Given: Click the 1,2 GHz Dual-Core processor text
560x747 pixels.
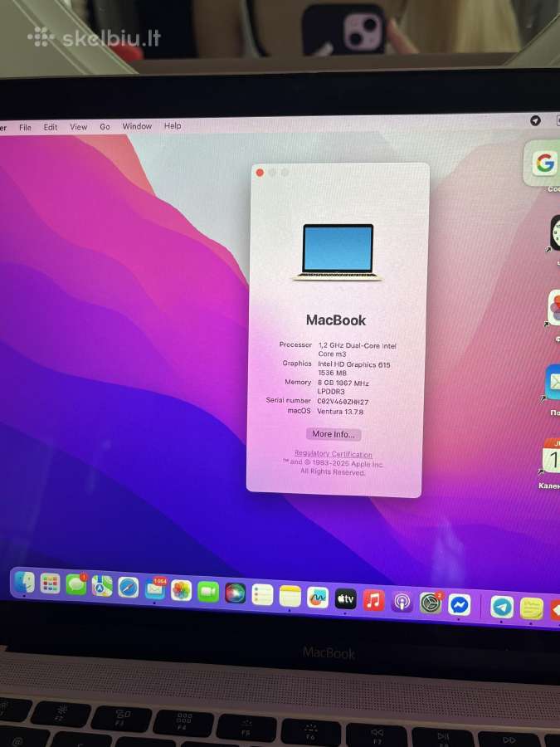Looking at the screenshot, I should tap(357, 349).
